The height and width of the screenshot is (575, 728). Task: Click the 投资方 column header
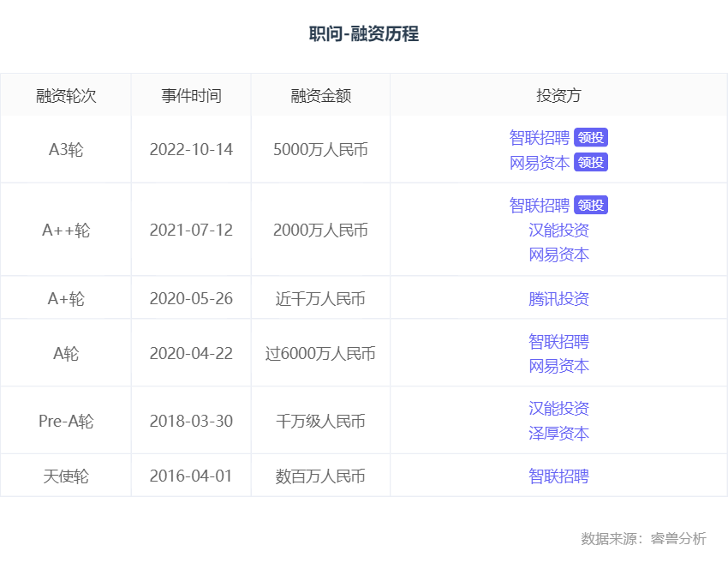click(558, 96)
